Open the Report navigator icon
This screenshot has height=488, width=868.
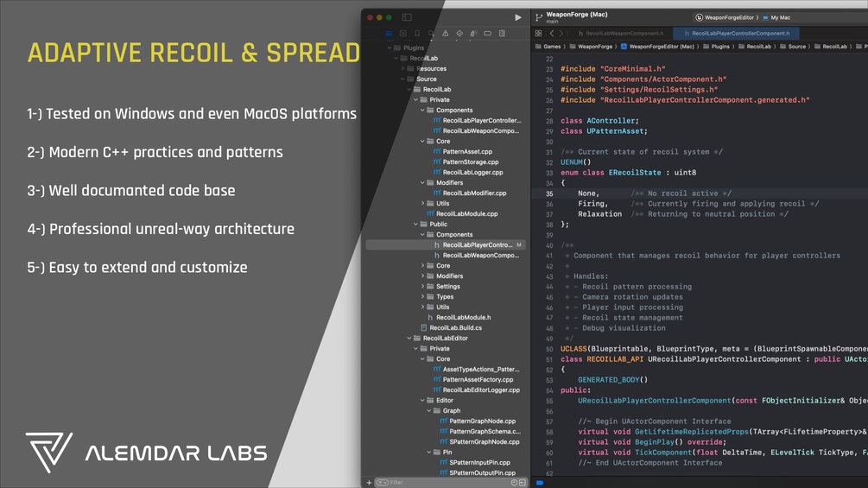pos(502,33)
